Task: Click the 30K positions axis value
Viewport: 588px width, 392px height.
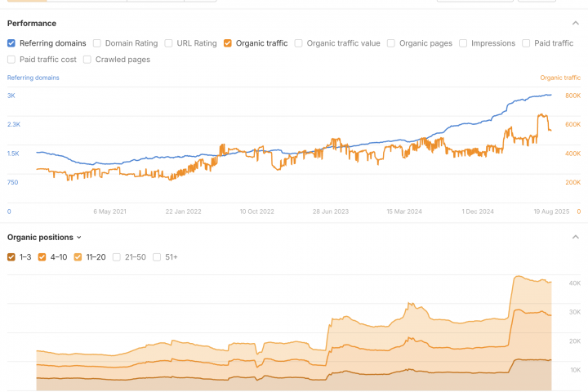Action: click(x=575, y=312)
